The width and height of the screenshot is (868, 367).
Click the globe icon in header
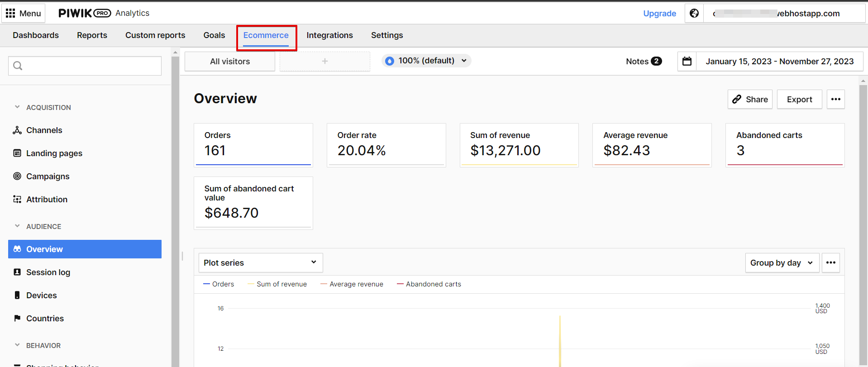pos(694,14)
